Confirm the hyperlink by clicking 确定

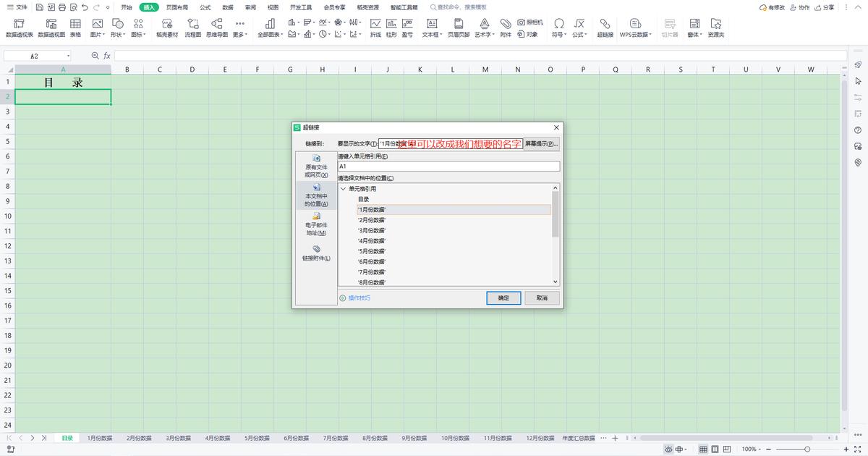tap(503, 297)
